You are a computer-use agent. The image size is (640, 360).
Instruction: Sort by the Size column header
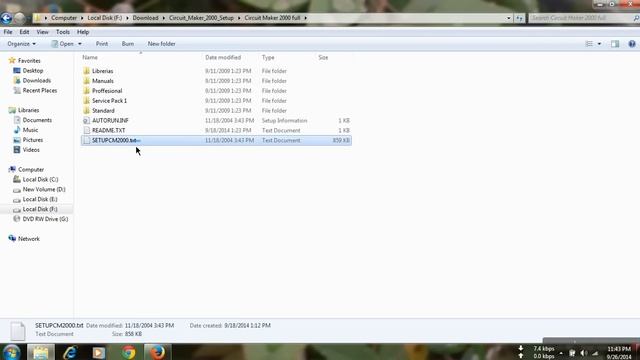click(x=323, y=58)
